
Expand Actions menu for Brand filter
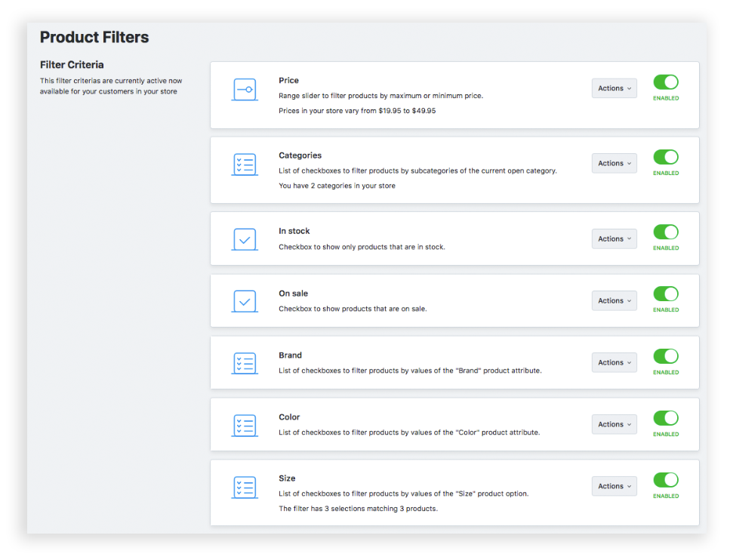tap(614, 362)
